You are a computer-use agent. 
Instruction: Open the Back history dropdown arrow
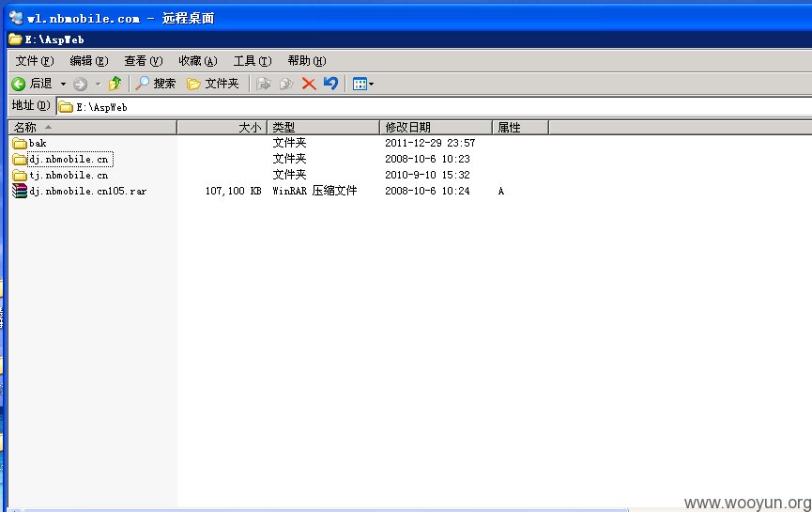point(63,84)
